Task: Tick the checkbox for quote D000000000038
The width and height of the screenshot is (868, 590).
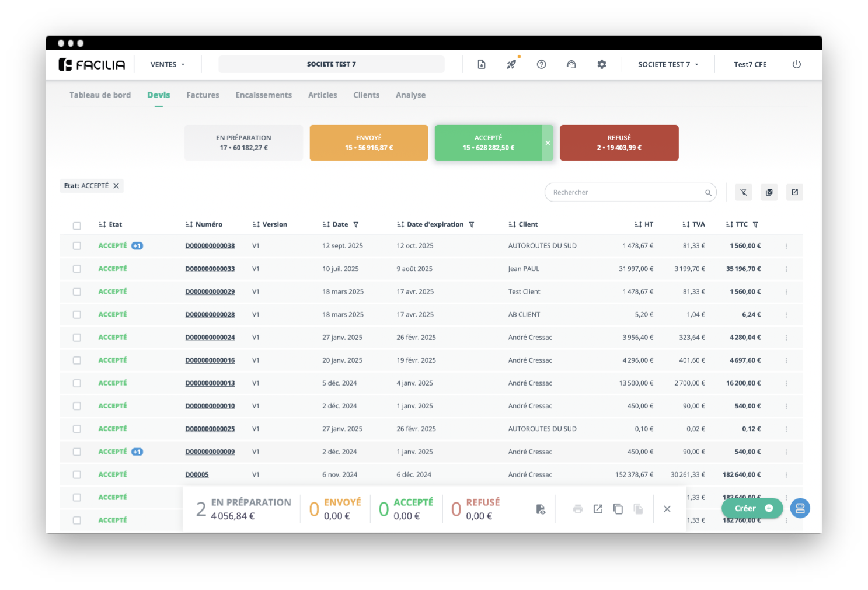Action: pos(77,246)
